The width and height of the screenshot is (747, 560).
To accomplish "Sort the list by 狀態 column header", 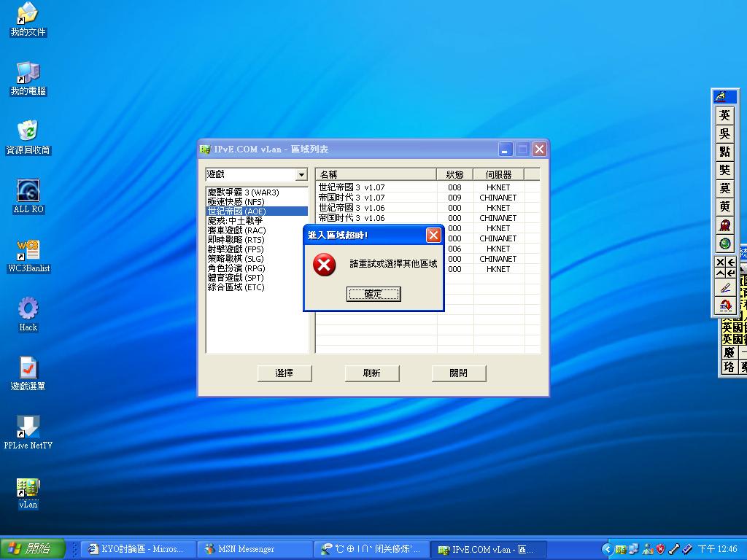I will click(454, 174).
